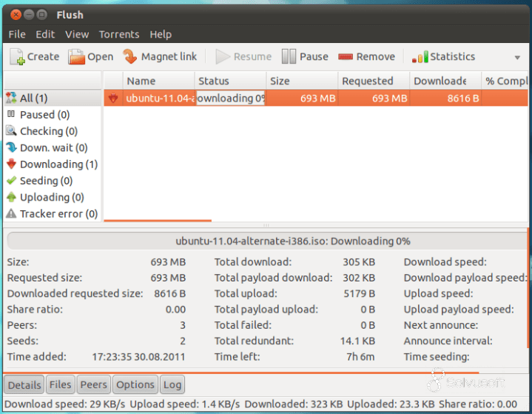This screenshot has height=414, width=532.
Task: Click the red Remove icon
Action: [346, 57]
